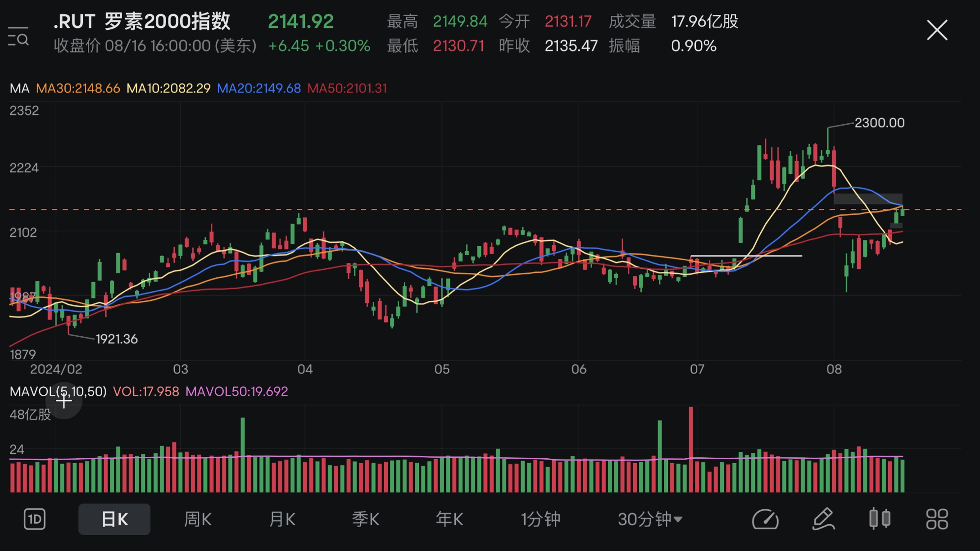The width and height of the screenshot is (980, 551).
Task: Switch to the 日K daily candlestick tab
Action: pos(114,519)
